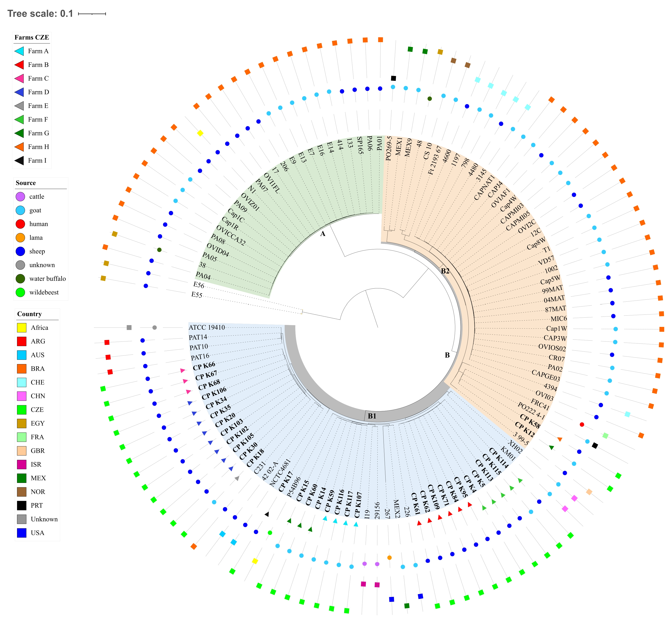Click the USA blue country swatch
Screen dimensions: 672x625
tap(22, 533)
